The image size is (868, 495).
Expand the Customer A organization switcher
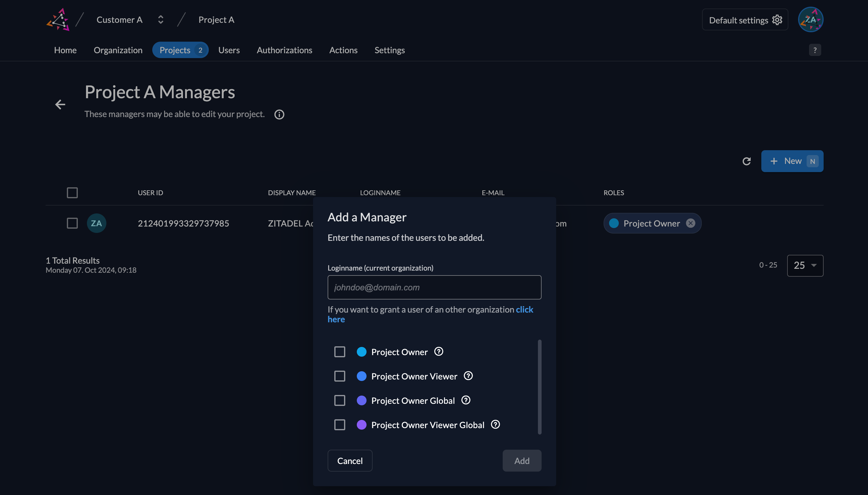click(x=160, y=20)
